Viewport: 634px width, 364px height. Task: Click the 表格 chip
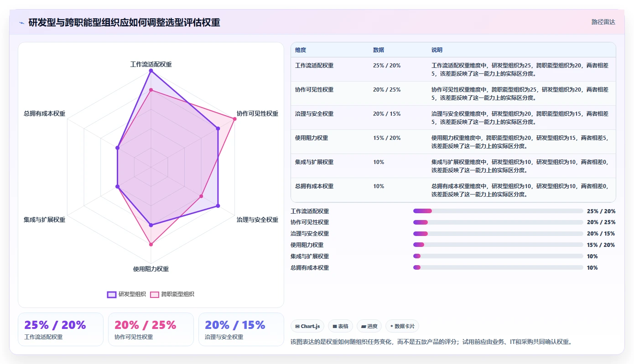tap(340, 326)
